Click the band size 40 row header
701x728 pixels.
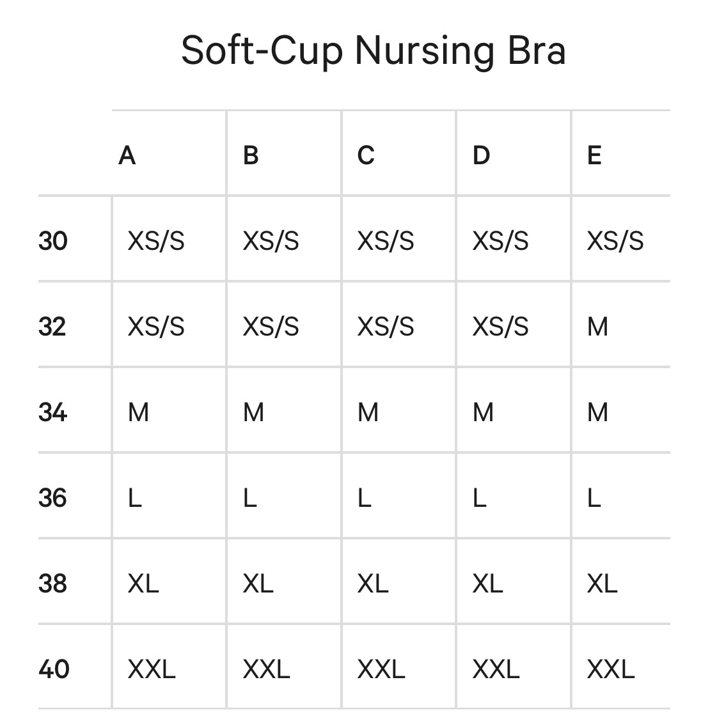(54, 669)
